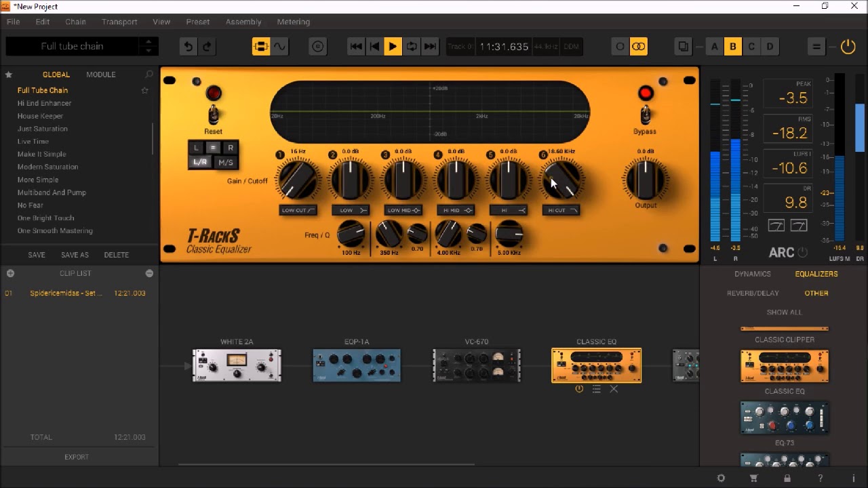868x488 pixels.
Task: Click the circular record/snapshot icon
Action: (317, 46)
